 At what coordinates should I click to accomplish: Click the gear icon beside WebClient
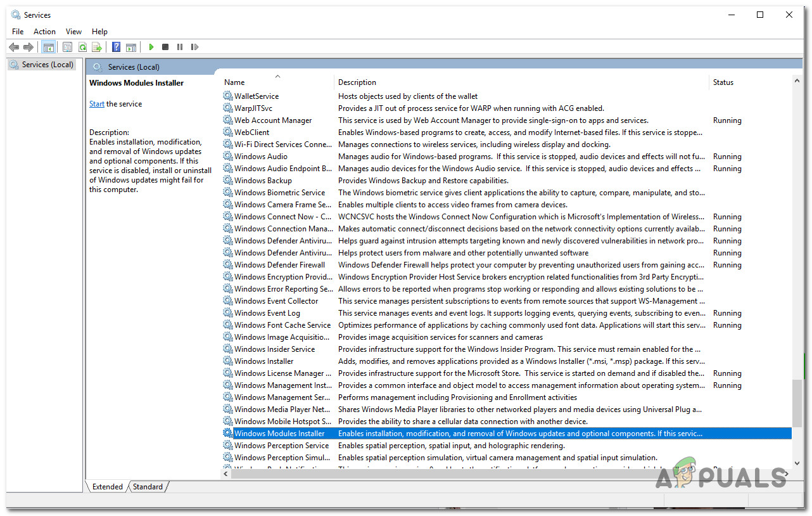click(228, 132)
